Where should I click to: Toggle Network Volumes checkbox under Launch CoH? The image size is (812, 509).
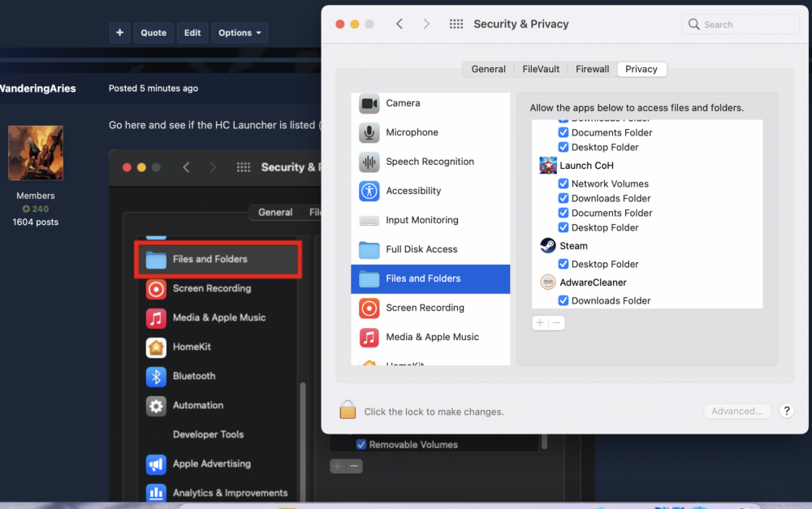(x=564, y=184)
